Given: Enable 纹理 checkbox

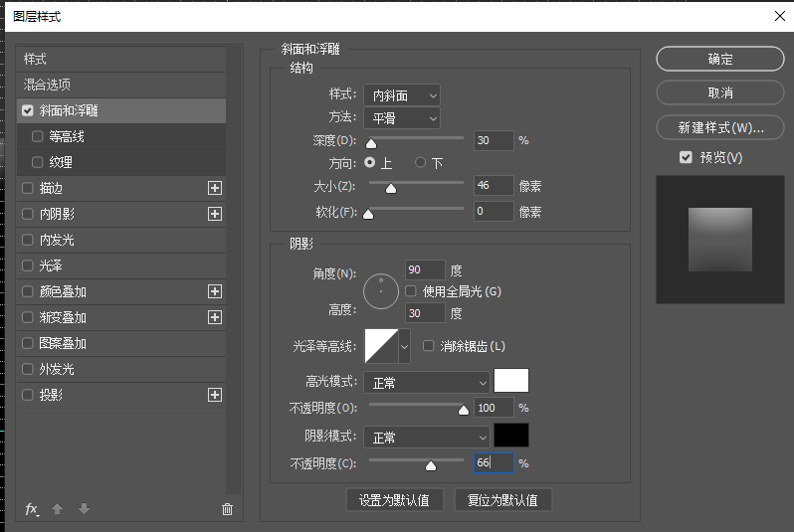Looking at the screenshot, I should point(37,162).
